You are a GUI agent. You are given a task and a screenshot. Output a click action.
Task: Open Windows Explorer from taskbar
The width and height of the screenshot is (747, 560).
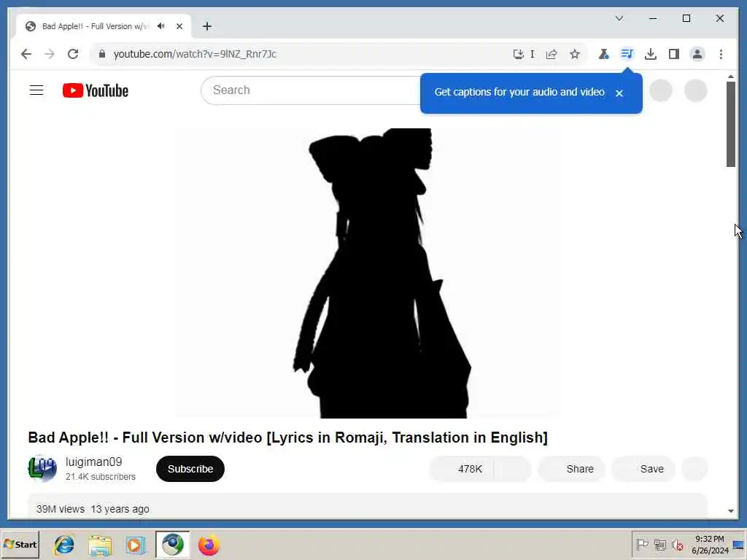click(x=100, y=545)
